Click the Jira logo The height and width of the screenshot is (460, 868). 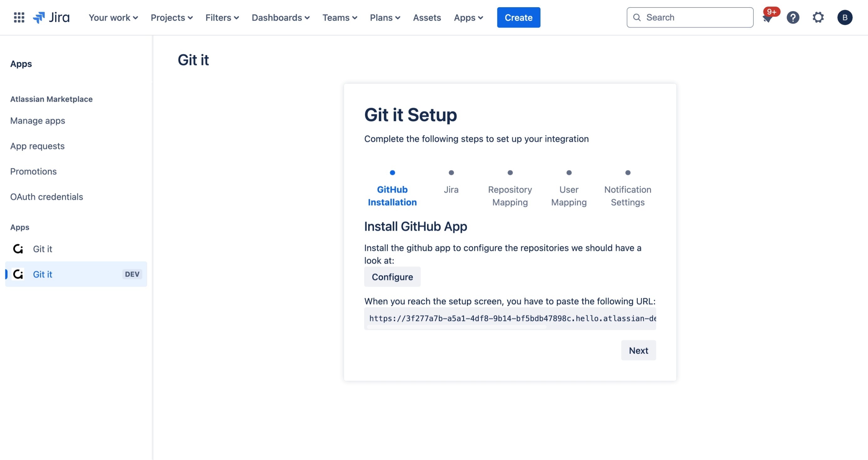click(x=51, y=18)
